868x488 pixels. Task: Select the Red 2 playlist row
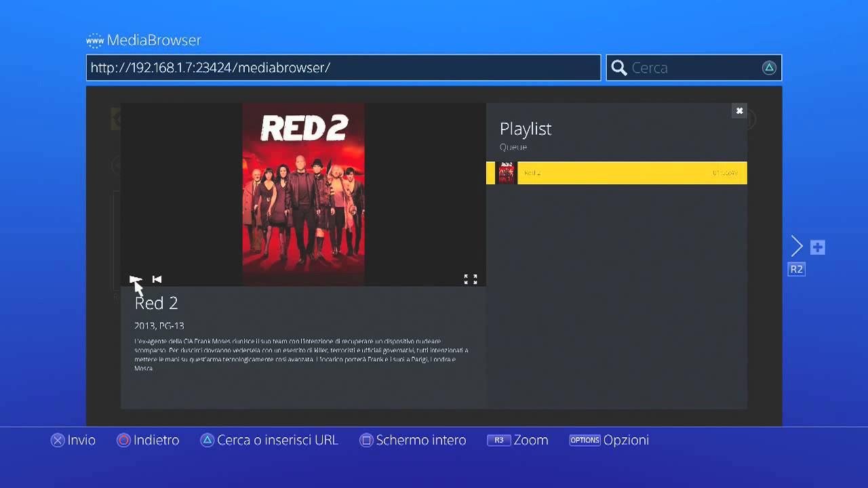pos(616,173)
